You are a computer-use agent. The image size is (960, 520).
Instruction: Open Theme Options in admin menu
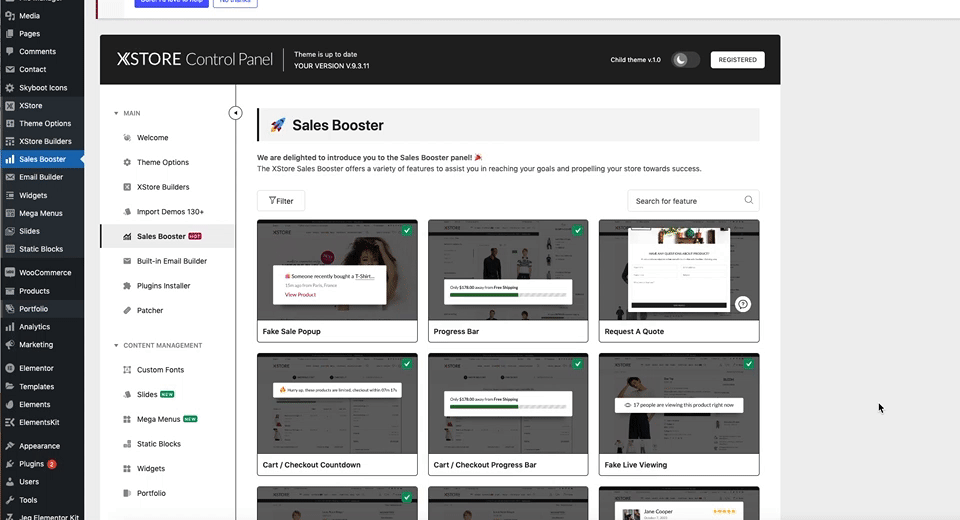(45, 123)
